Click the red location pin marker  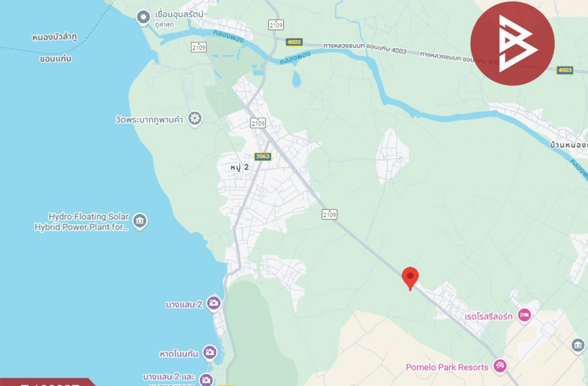[x=410, y=279]
